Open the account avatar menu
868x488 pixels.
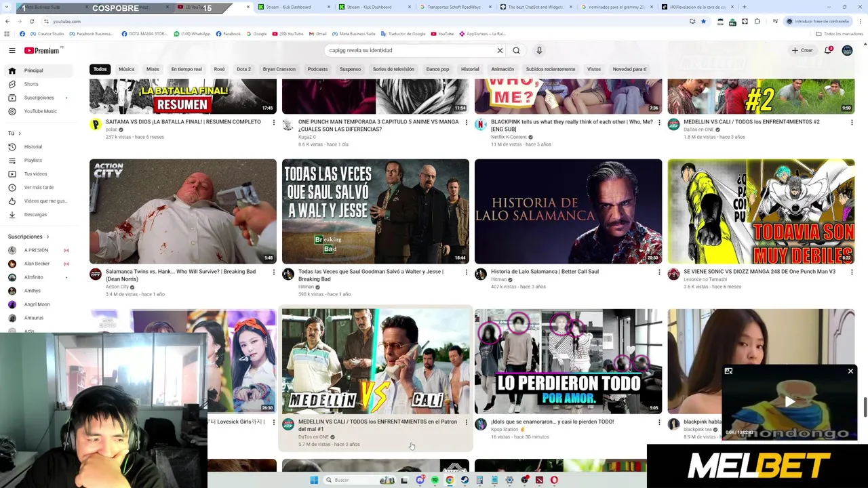click(847, 50)
